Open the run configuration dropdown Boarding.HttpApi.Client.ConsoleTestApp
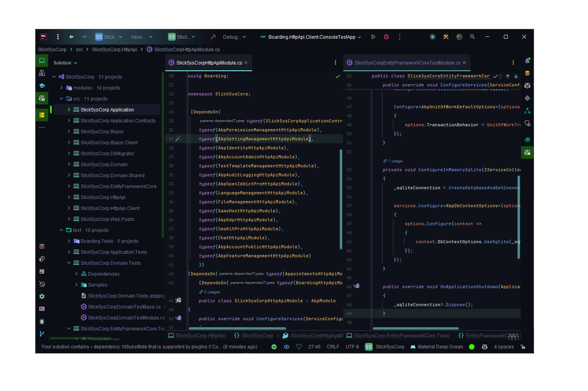Screen dimensions: 588x391 (311, 37)
